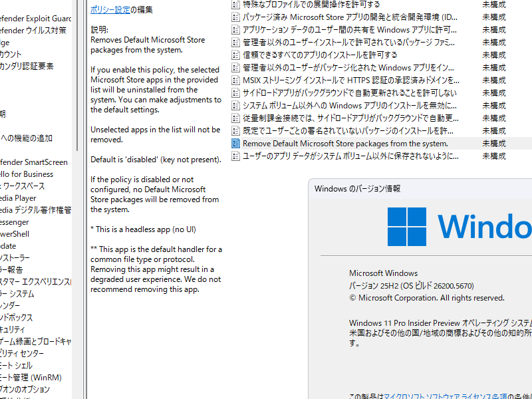532x399 pixels.
Task: Click the policy icon for 従量制課金接続では、サイドロードアプリ
Action: [x=235, y=118]
